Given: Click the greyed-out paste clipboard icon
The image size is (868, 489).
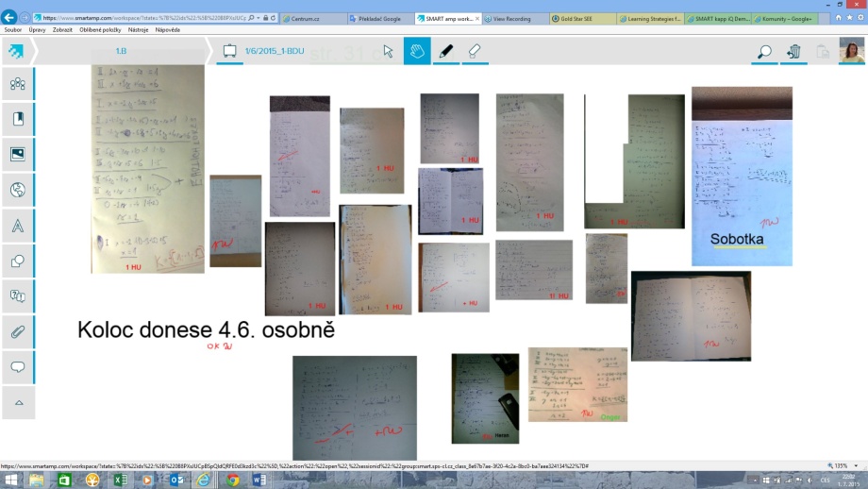Looking at the screenshot, I should coord(823,52).
